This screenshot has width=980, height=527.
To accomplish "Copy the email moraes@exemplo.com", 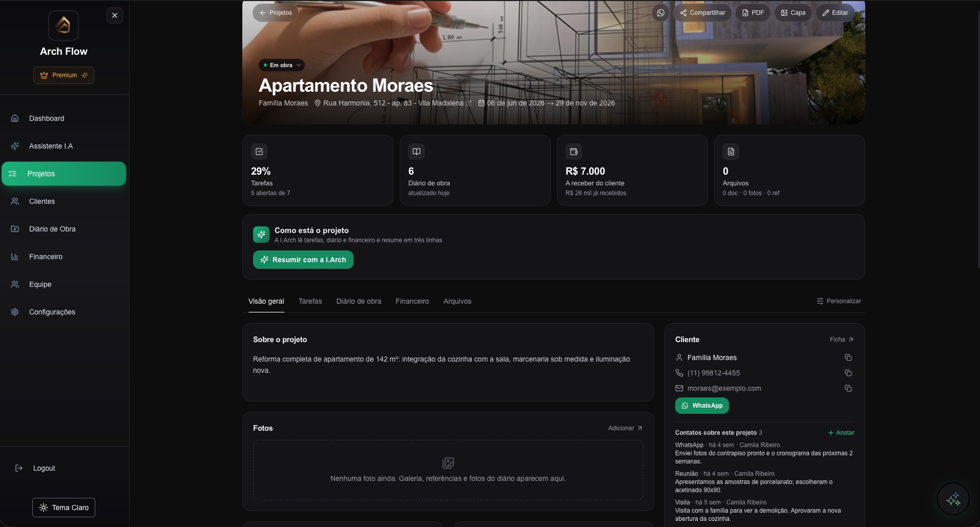I will [x=848, y=388].
